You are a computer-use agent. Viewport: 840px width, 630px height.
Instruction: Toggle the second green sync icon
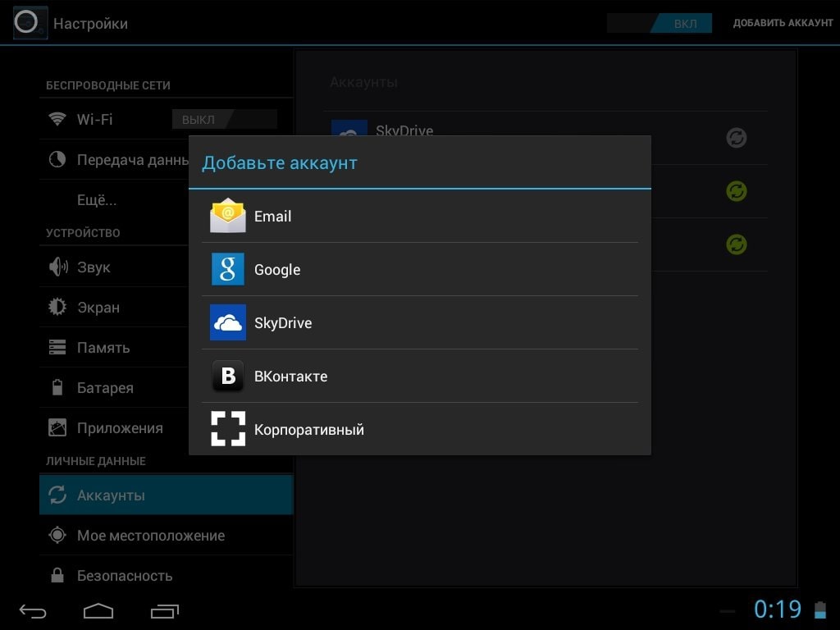point(737,244)
